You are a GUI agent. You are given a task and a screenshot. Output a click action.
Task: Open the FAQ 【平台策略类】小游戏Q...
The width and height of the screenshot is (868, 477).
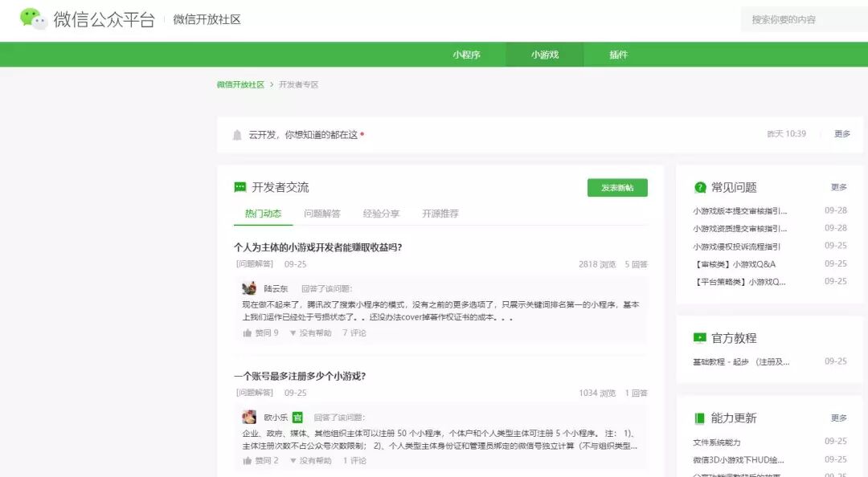coord(739,282)
